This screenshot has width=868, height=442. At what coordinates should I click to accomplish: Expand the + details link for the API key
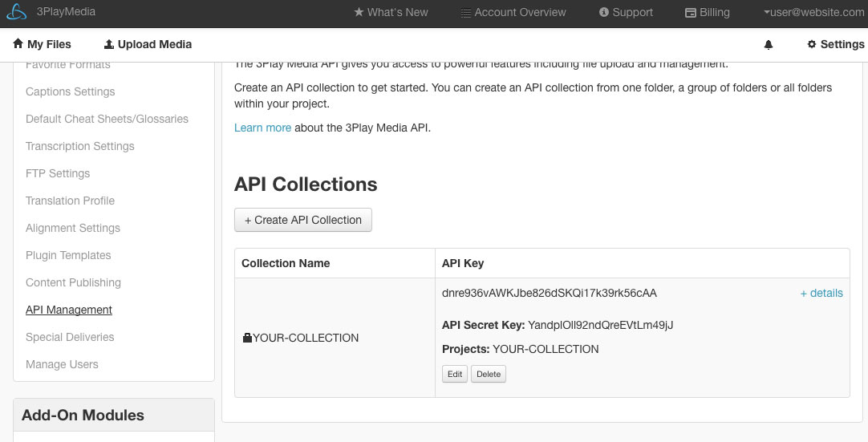tap(821, 293)
